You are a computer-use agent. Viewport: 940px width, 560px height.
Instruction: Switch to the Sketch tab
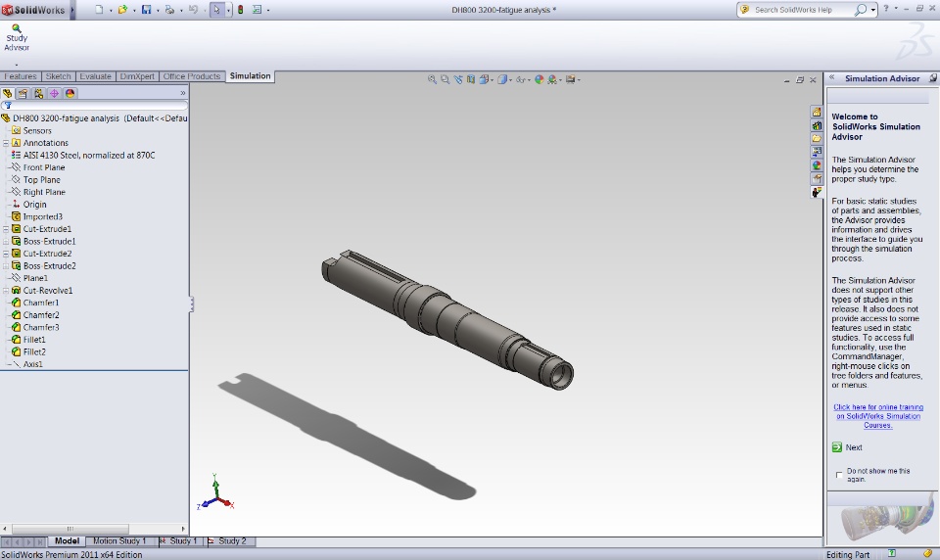coord(58,76)
